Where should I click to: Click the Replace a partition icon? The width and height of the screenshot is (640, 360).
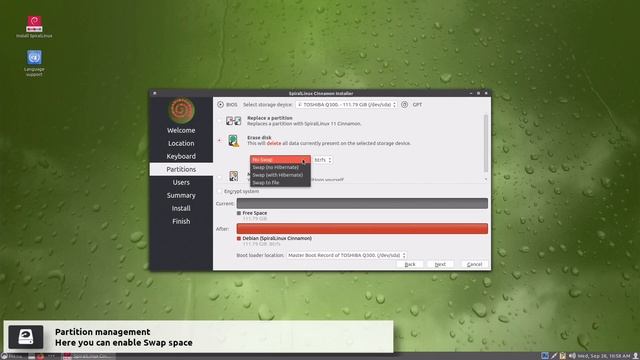[x=233, y=121]
